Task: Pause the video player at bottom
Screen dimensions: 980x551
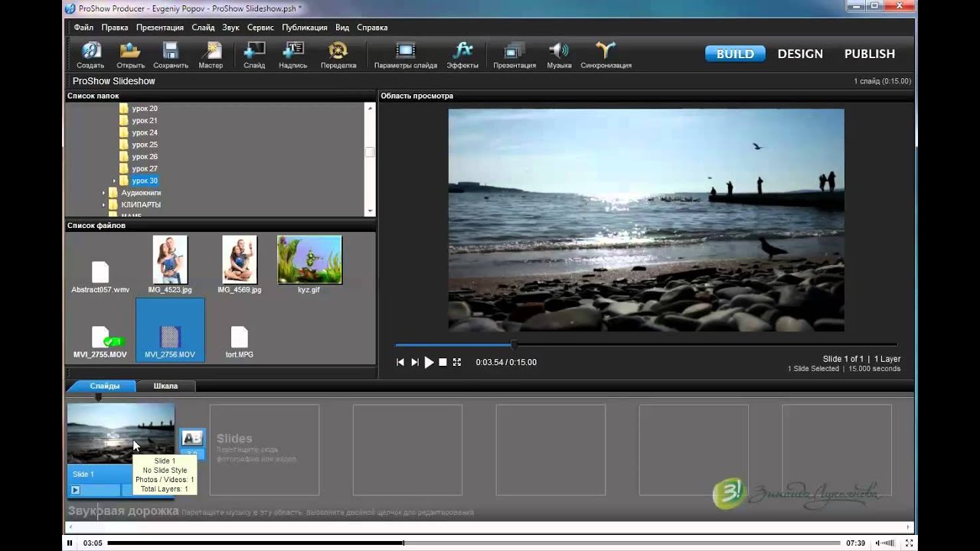Action: coord(70,543)
